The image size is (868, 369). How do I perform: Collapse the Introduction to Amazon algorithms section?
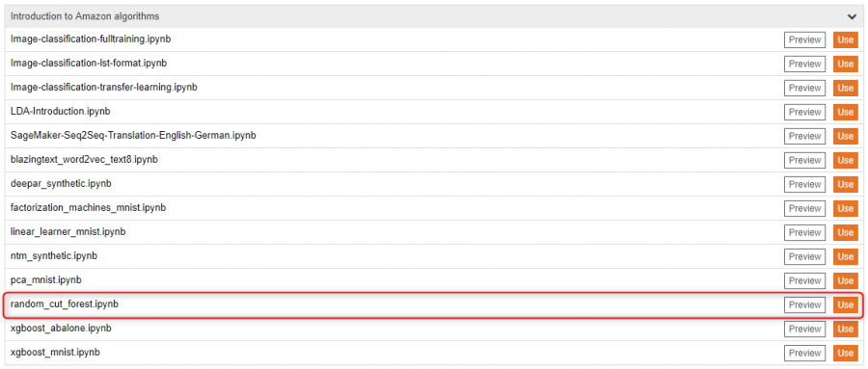[852, 16]
